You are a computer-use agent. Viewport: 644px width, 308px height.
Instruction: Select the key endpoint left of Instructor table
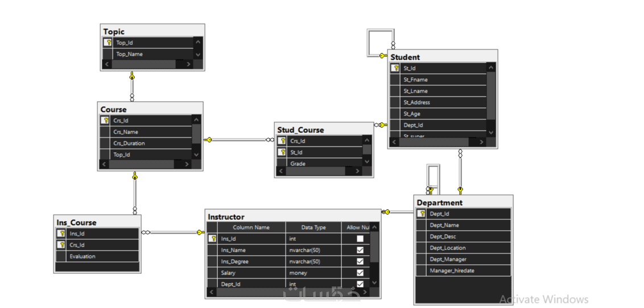tap(200, 232)
